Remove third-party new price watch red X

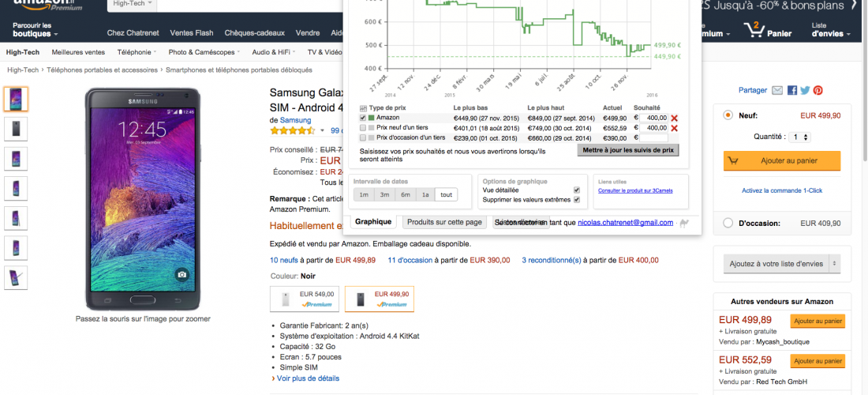[674, 128]
